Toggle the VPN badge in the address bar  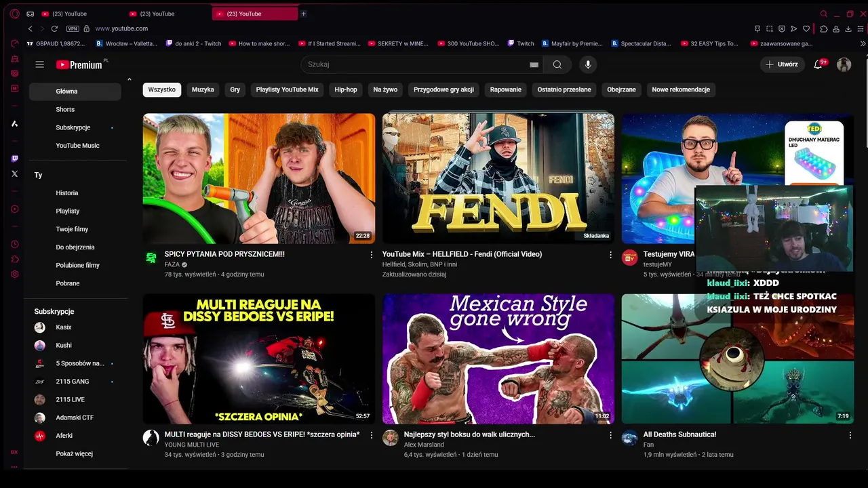pos(73,28)
